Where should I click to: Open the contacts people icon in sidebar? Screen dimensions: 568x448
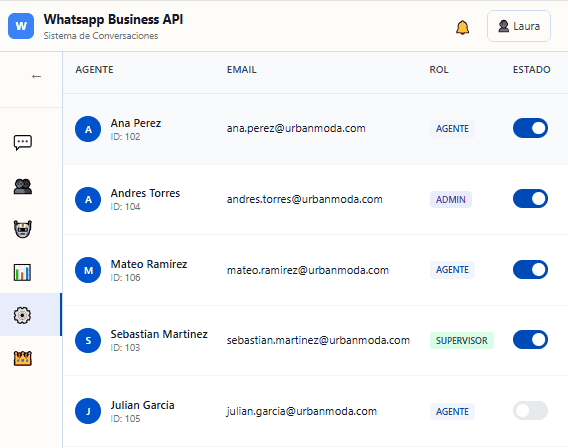(x=23, y=187)
